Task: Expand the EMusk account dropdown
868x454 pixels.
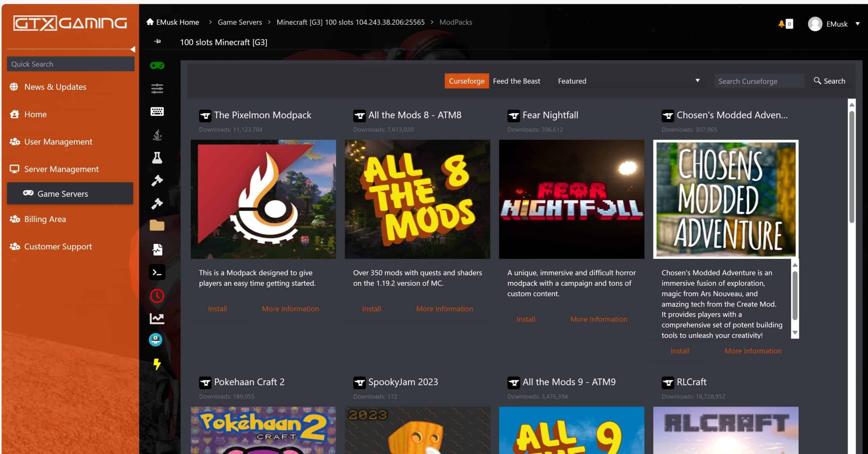Action: tap(858, 24)
